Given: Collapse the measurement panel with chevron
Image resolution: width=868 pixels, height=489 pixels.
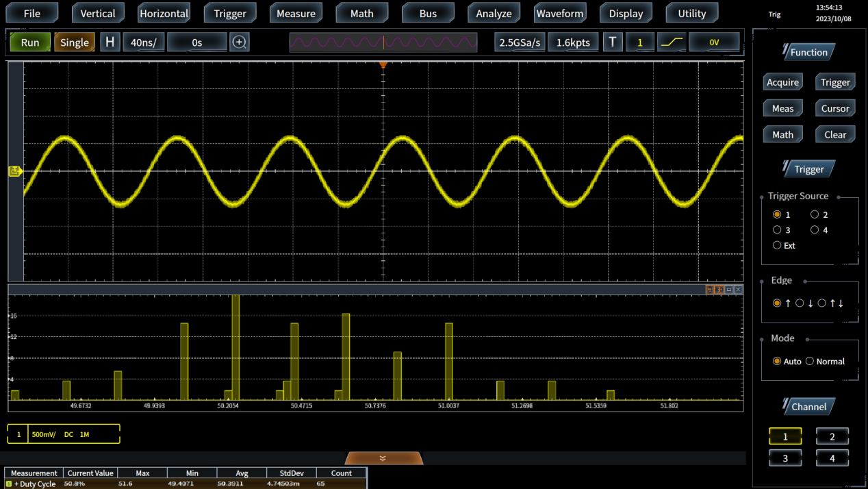Looking at the screenshot, I should pyautogui.click(x=383, y=458).
